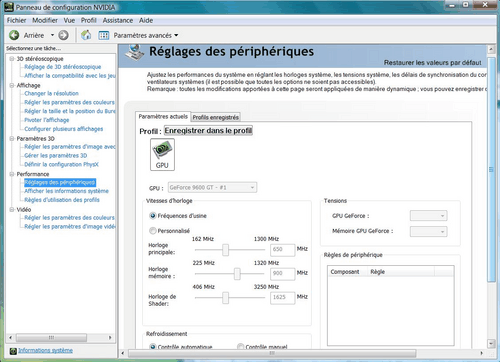500x362 pixels.
Task: Open Définir la configuration PhysX task
Action: (x=61, y=164)
